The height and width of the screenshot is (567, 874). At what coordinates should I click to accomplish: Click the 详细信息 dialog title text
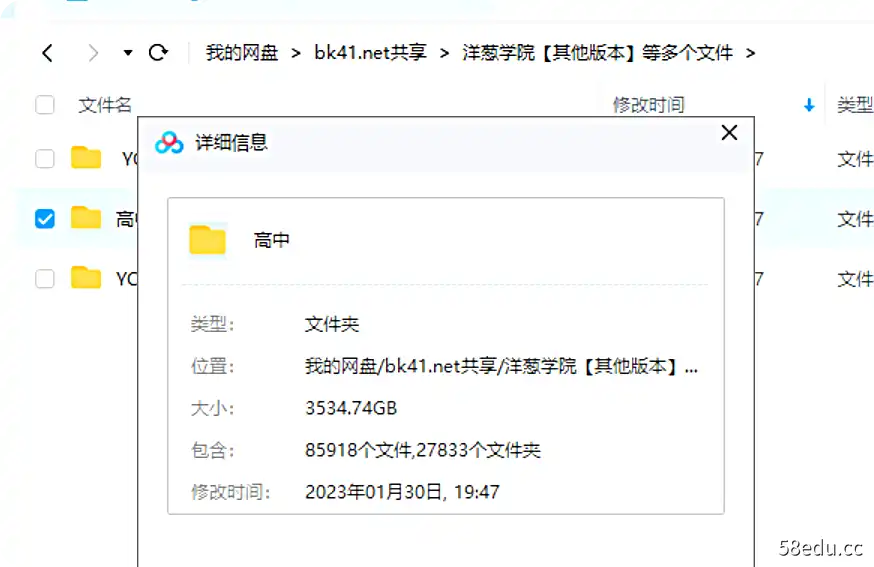point(231,143)
